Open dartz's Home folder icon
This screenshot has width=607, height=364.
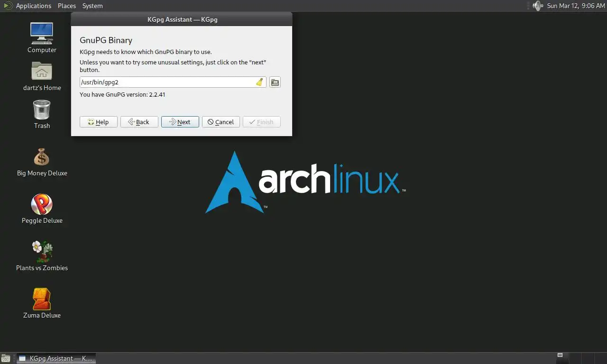pos(42,72)
